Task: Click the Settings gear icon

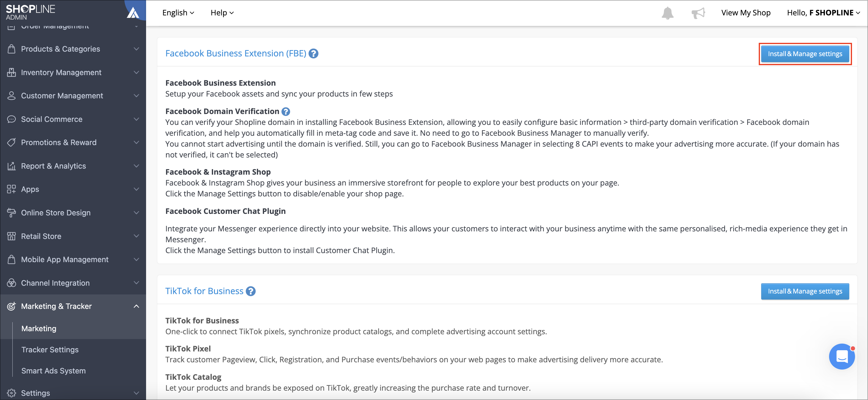Action: [x=11, y=393]
